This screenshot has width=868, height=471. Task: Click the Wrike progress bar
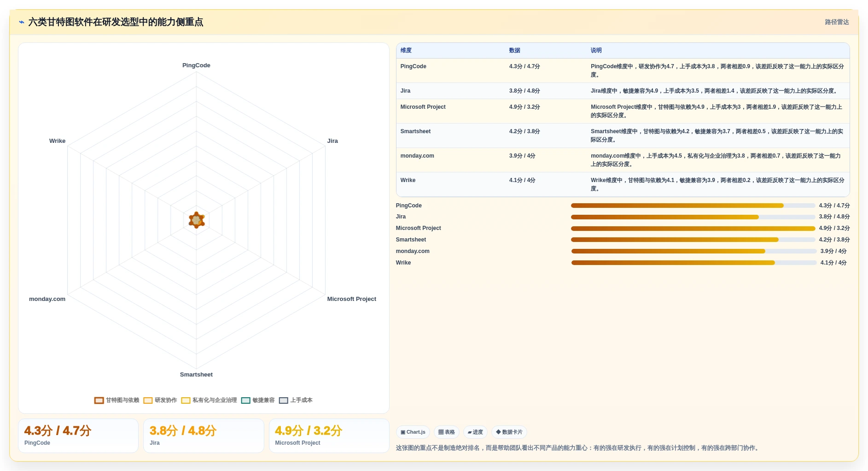coord(694,263)
